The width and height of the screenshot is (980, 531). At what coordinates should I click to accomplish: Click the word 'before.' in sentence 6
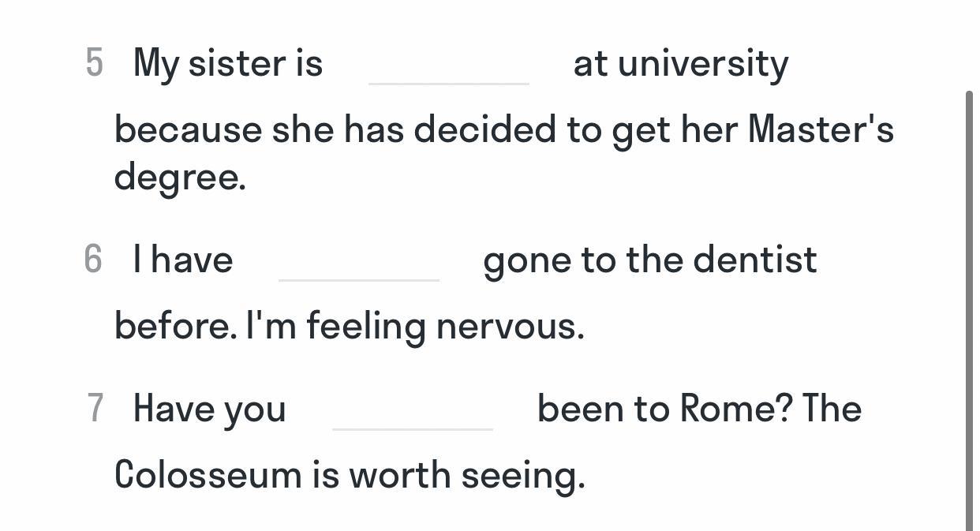pos(175,325)
